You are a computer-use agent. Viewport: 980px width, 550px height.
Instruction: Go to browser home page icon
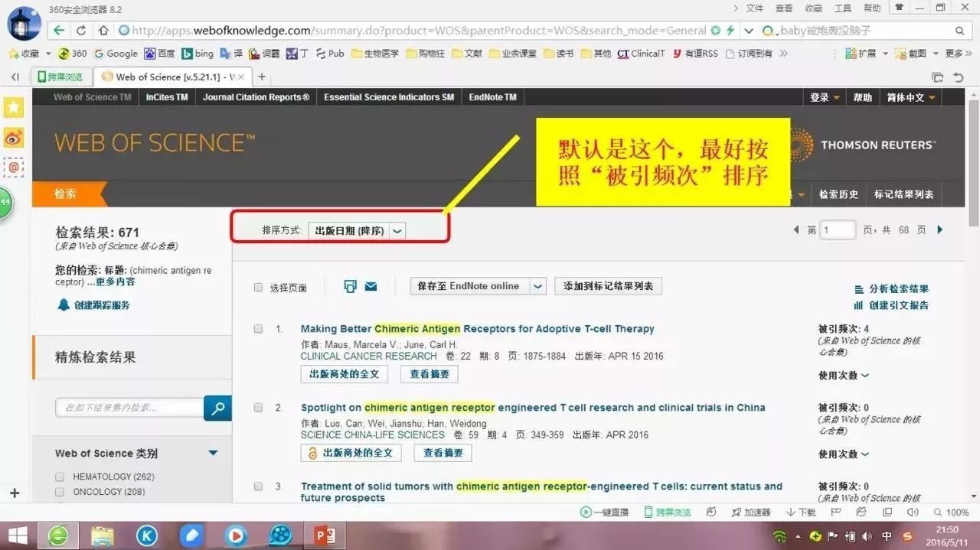pyautogui.click(x=104, y=31)
